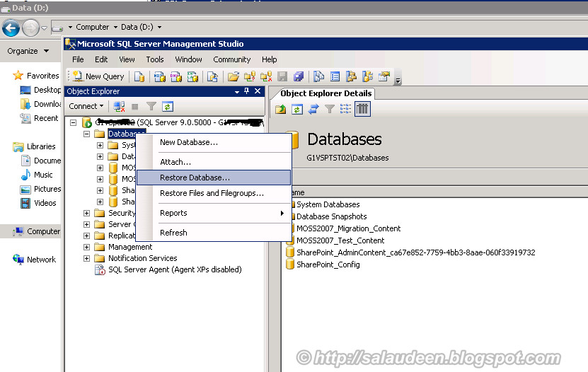This screenshot has height=372, width=588.
Task: Select Network in Explorer navigation pane
Action: (x=41, y=260)
